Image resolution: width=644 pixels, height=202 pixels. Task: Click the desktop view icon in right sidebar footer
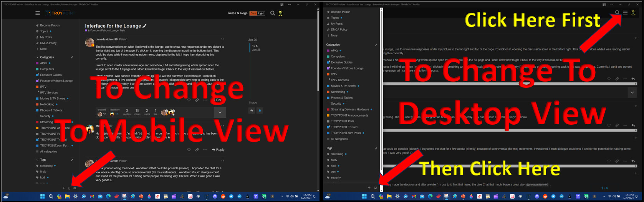[x=375, y=188]
